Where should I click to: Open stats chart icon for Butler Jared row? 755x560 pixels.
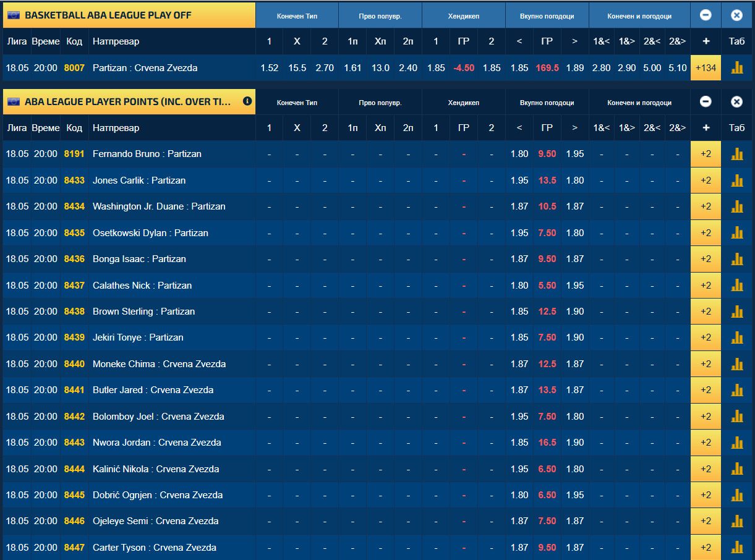pyautogui.click(x=737, y=390)
